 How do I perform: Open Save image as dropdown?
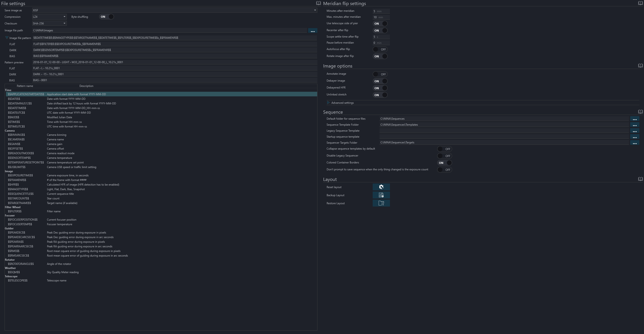click(x=175, y=10)
